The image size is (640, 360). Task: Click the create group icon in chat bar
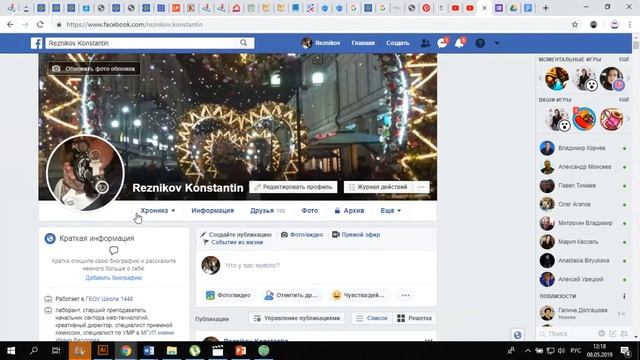click(x=624, y=333)
